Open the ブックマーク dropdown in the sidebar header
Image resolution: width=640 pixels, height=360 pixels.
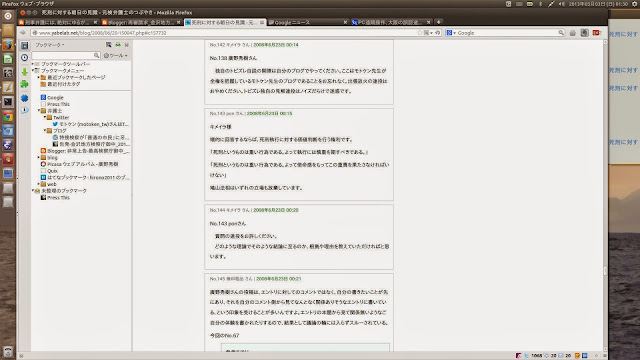coord(49,44)
